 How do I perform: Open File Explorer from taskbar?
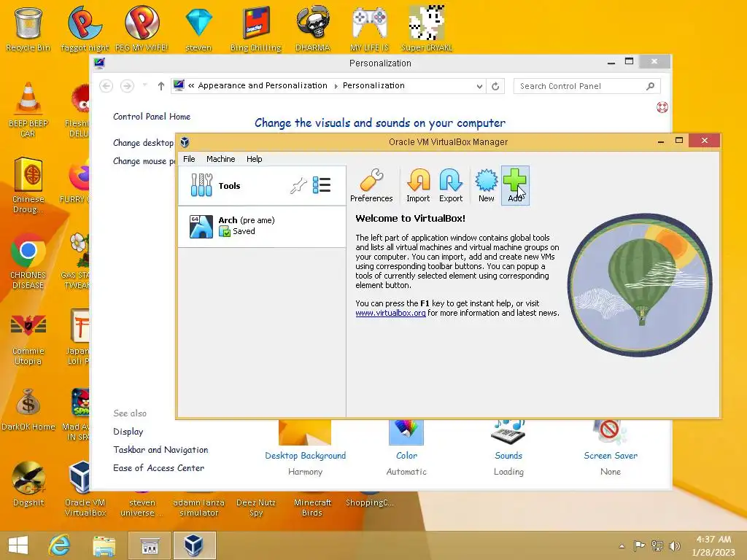(x=104, y=545)
